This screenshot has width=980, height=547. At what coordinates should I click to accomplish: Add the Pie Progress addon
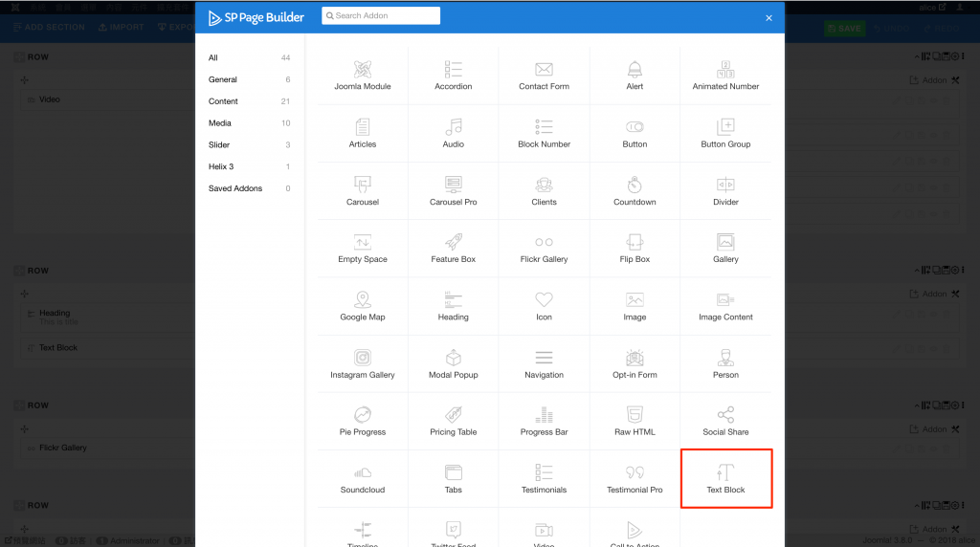[x=363, y=421]
